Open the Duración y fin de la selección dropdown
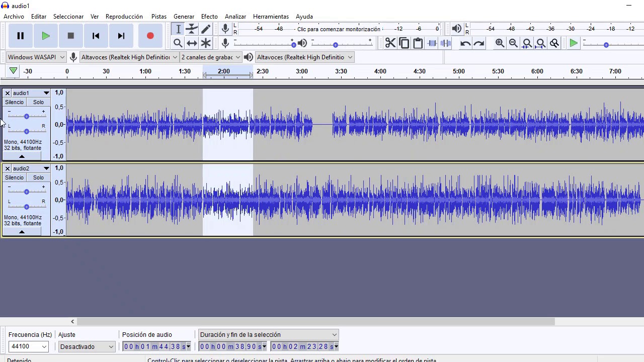644x362 pixels. (x=268, y=335)
